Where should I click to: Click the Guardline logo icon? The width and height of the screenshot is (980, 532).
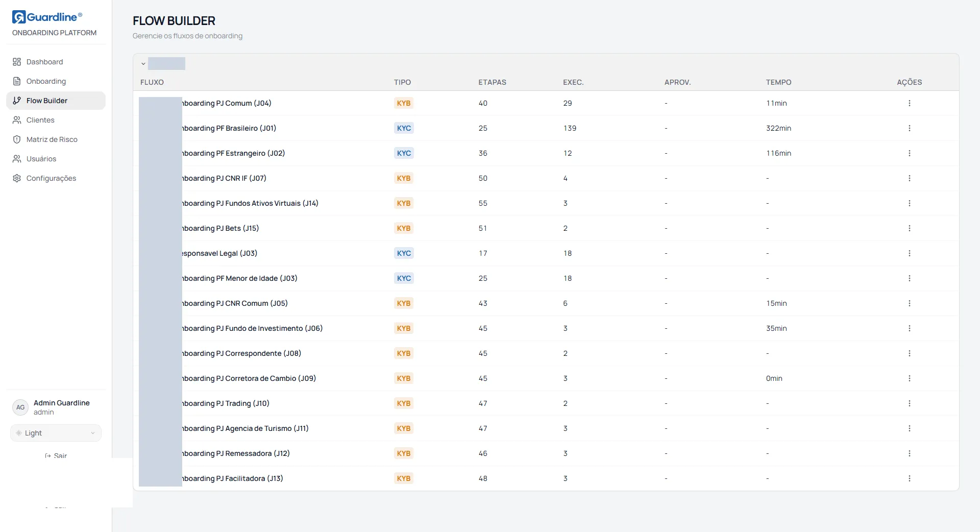coord(18,17)
